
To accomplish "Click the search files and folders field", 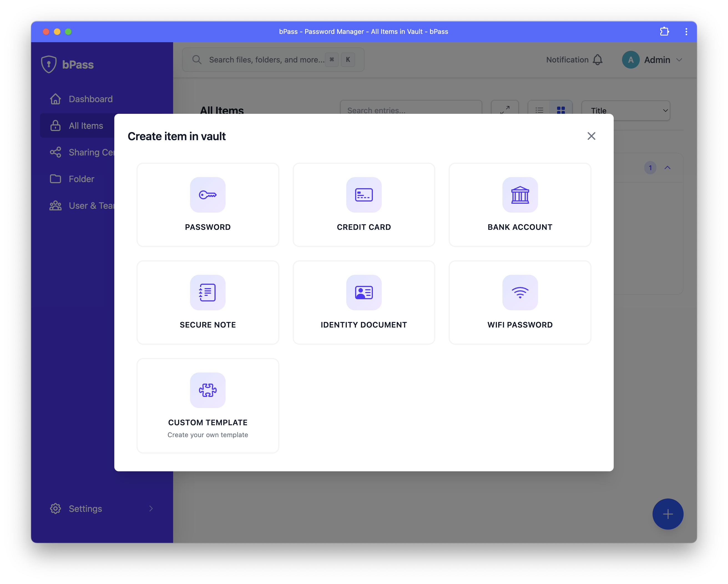I will pos(266,60).
